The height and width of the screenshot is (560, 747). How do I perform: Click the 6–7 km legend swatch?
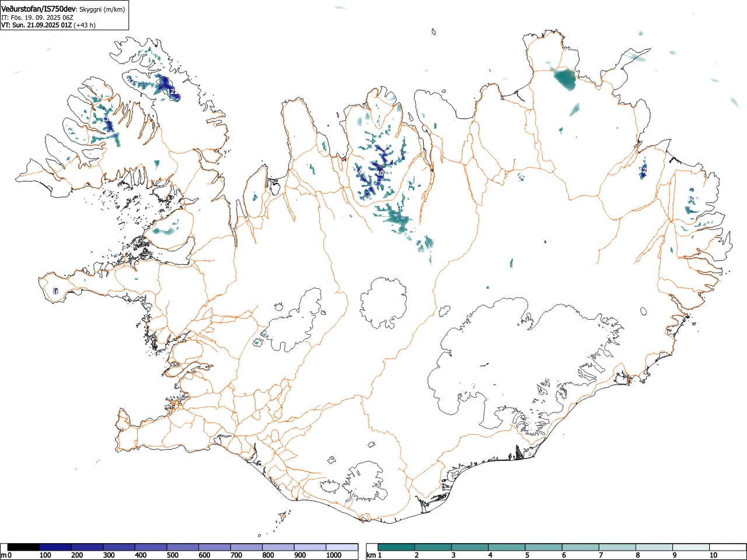(x=580, y=547)
